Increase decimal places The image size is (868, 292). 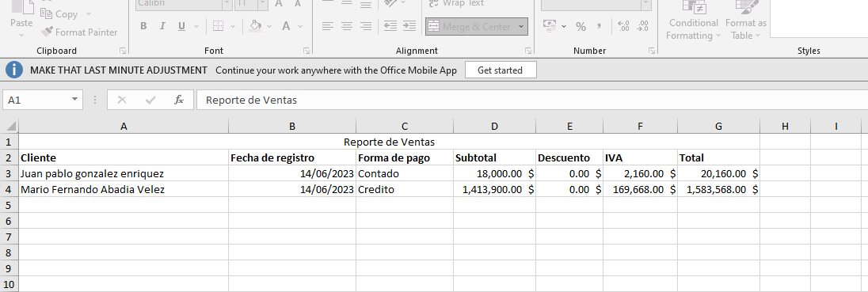623,26
